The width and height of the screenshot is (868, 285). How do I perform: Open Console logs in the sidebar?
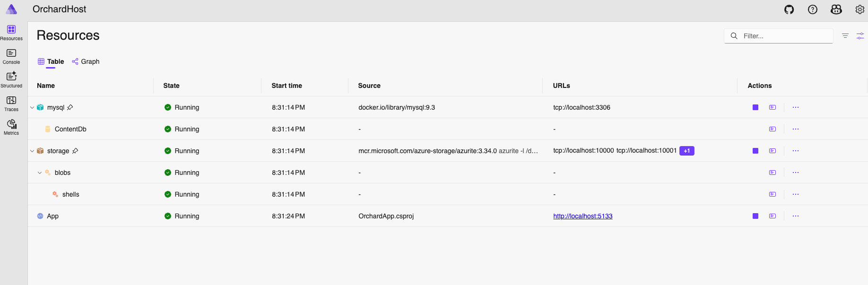click(x=11, y=57)
